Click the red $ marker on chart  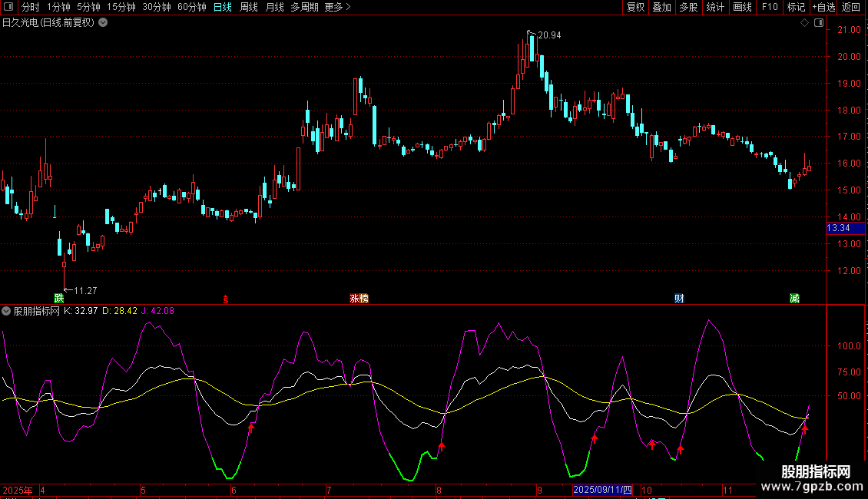[225, 299]
